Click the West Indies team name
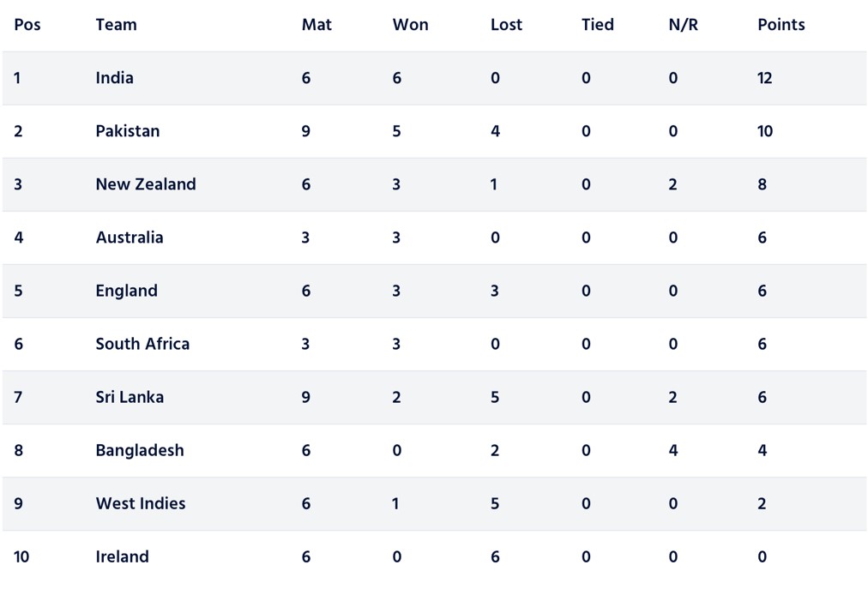Image resolution: width=868 pixels, height=589 pixels. (141, 503)
